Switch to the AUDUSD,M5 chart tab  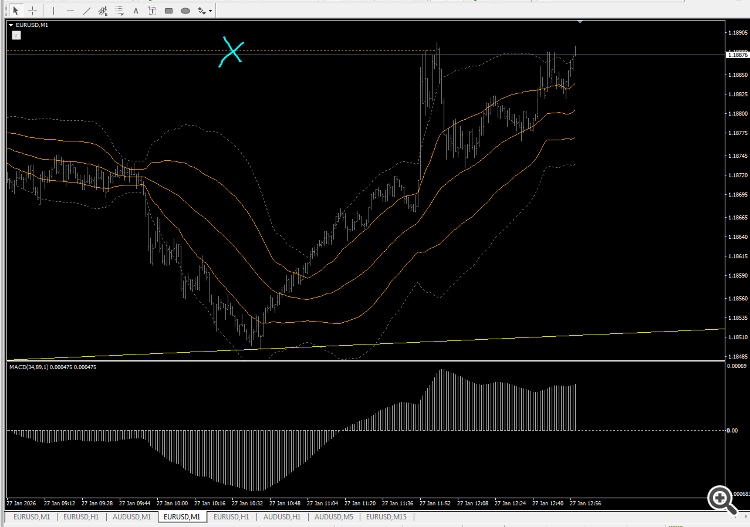[x=334, y=516]
